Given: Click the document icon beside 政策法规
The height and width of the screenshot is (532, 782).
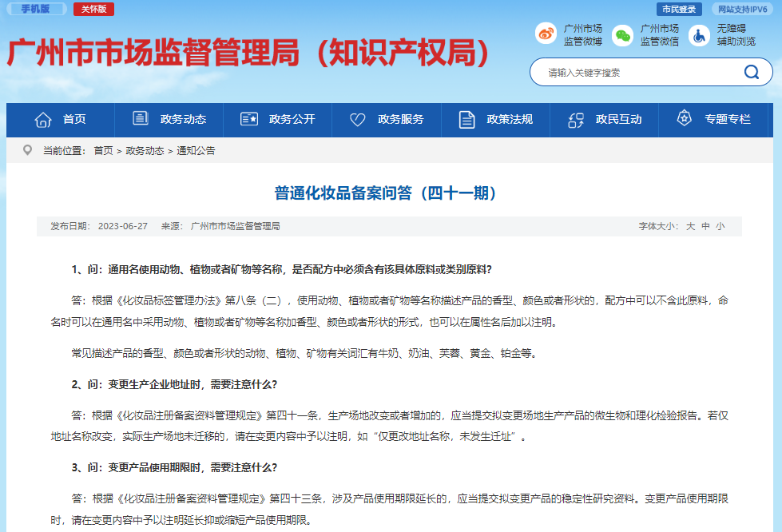Looking at the screenshot, I should click(467, 120).
